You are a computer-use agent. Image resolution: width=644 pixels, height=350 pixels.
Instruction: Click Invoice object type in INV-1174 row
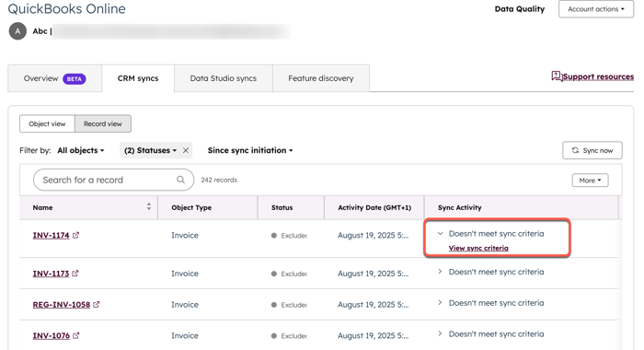(x=185, y=235)
